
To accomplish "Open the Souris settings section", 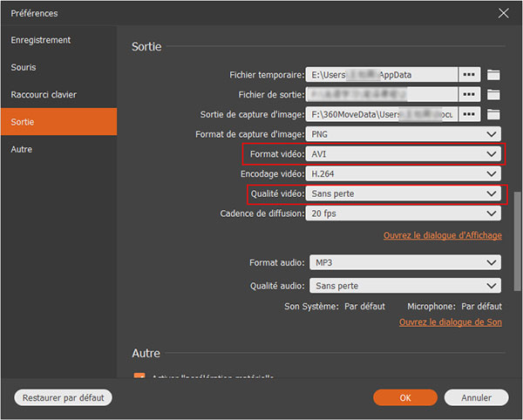I will (x=59, y=67).
